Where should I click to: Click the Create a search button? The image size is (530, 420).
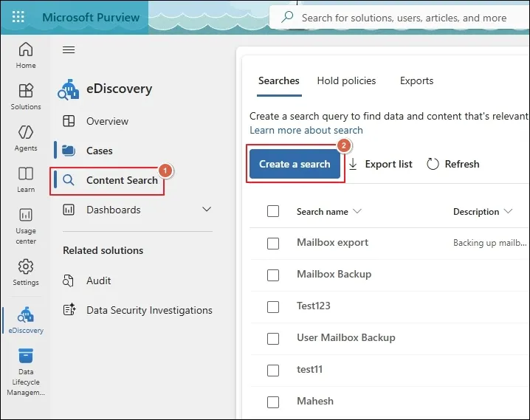295,164
